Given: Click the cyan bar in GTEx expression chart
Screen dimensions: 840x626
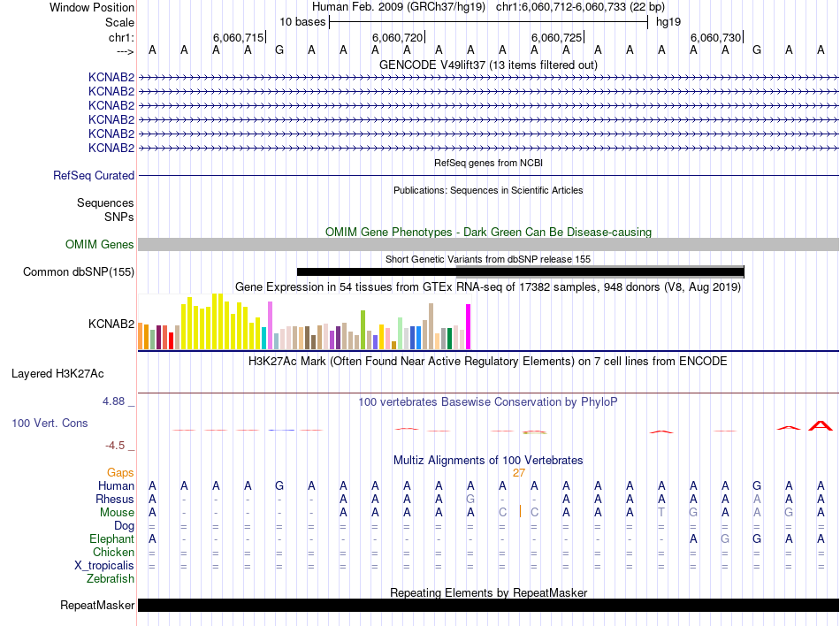Looking at the screenshot, I should [x=263, y=338].
